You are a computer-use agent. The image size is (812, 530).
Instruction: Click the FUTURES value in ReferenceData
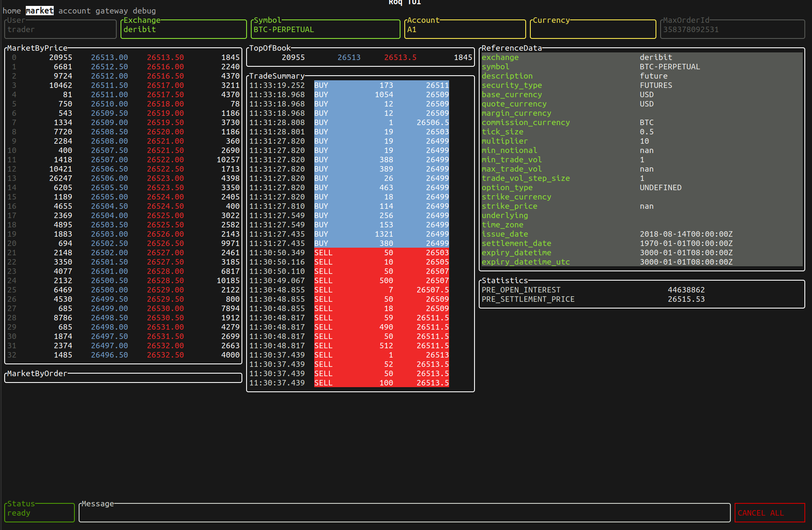tap(656, 85)
